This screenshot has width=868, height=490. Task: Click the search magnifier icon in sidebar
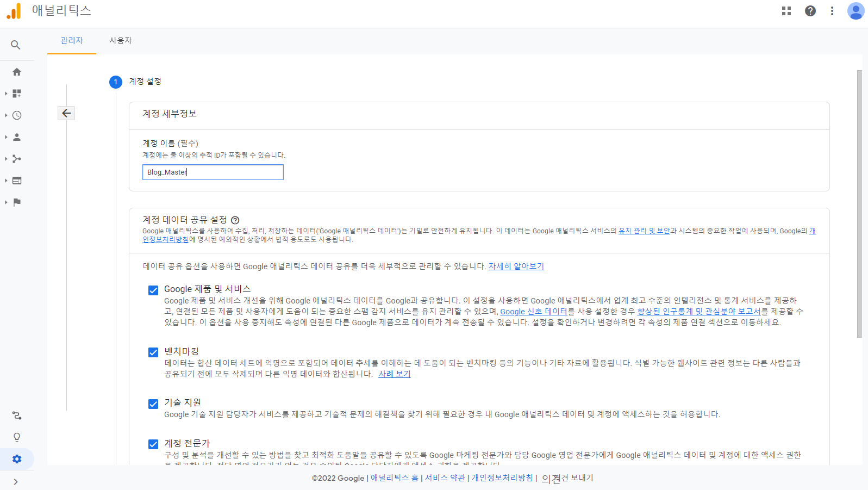[16, 45]
